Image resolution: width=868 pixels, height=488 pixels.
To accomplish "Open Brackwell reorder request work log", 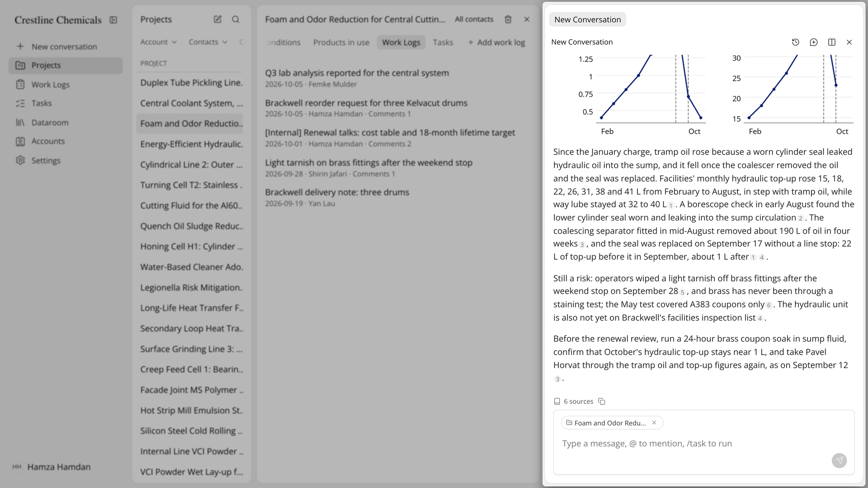I will (x=398, y=108).
